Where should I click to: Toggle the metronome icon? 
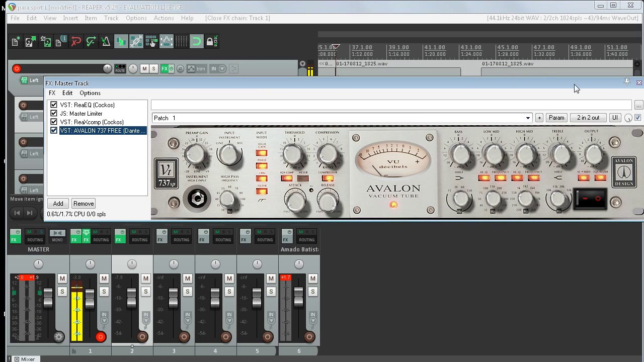[x=106, y=42]
